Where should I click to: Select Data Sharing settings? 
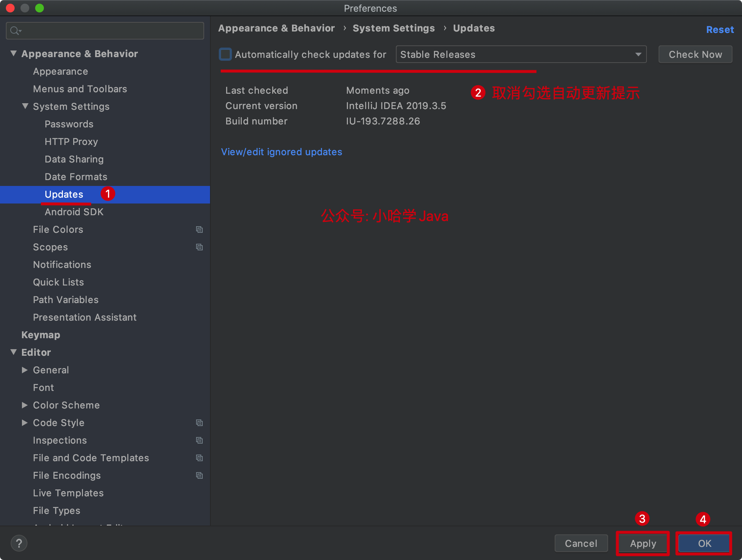coord(74,159)
